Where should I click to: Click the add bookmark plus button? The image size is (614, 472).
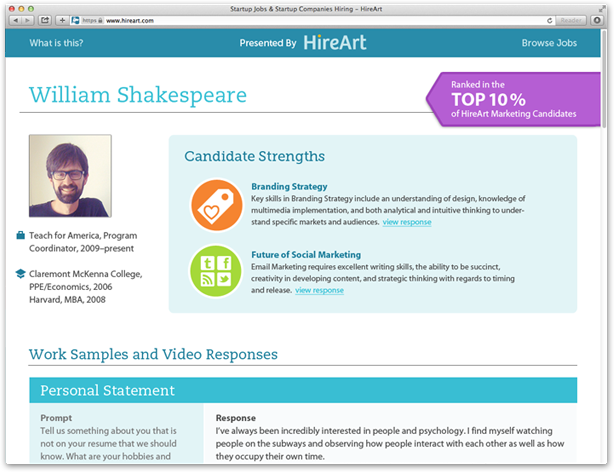(x=62, y=20)
